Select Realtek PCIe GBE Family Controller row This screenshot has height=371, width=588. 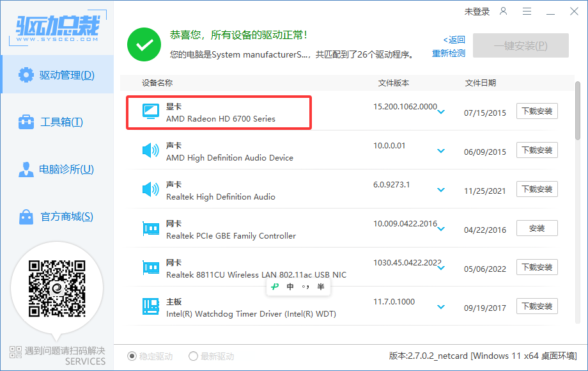(x=342, y=228)
